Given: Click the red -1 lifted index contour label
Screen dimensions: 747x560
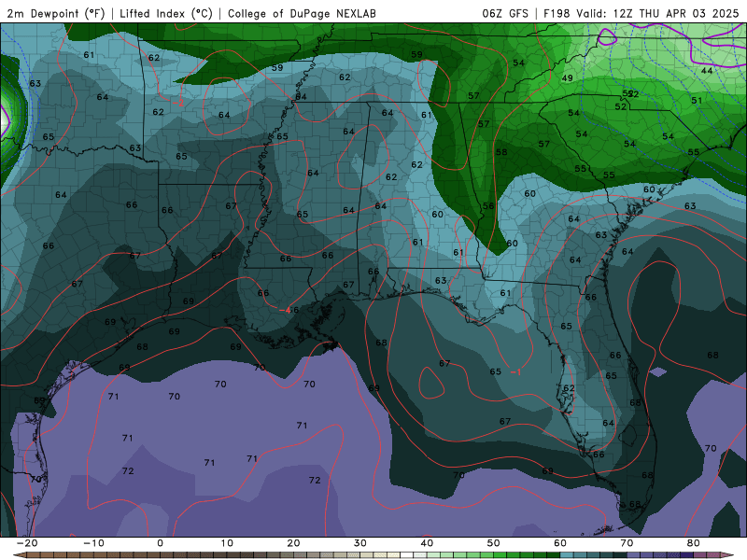Looking at the screenshot, I should (x=515, y=371).
